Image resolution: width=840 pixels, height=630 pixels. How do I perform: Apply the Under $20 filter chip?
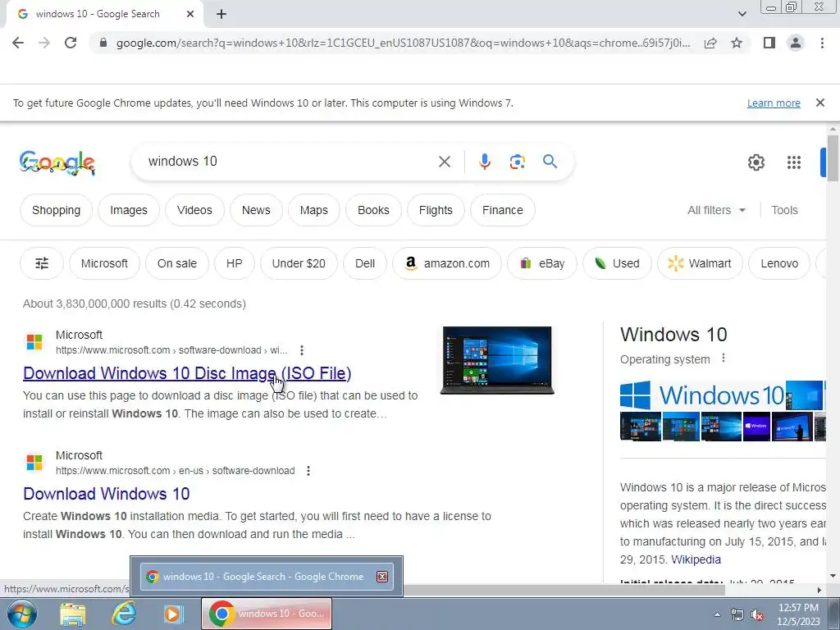point(299,263)
